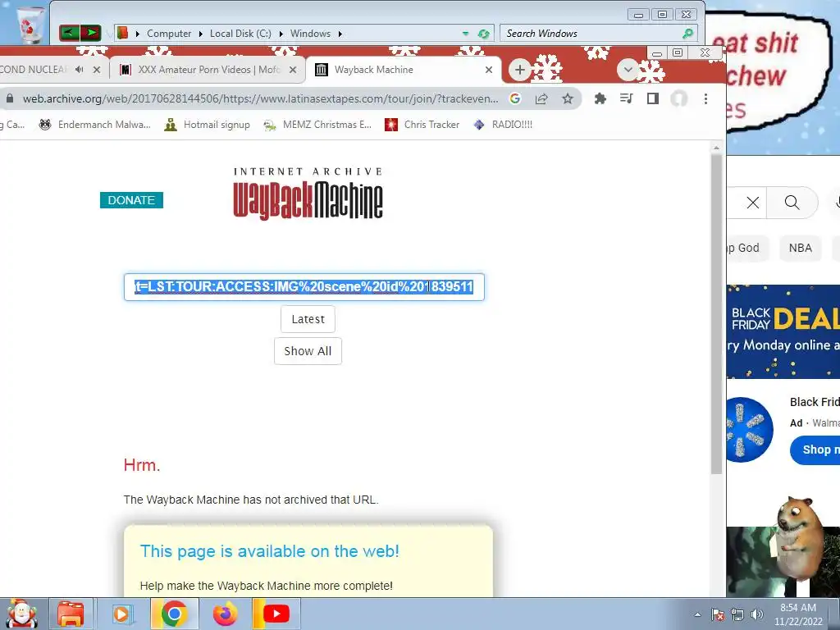The image size is (840, 630).
Task: Close the Wayback Machine tab
Action: click(x=489, y=70)
